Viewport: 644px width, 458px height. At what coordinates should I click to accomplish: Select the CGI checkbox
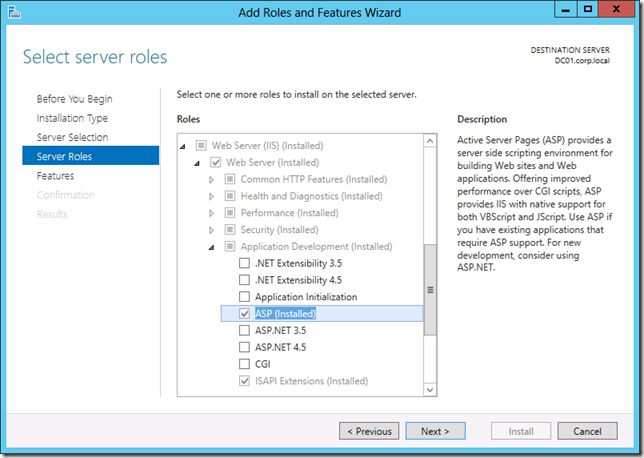246,364
